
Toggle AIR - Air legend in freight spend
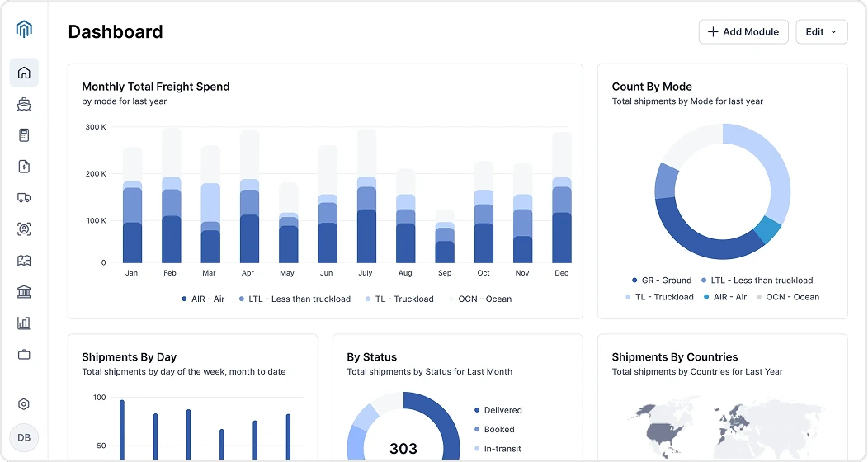click(203, 299)
